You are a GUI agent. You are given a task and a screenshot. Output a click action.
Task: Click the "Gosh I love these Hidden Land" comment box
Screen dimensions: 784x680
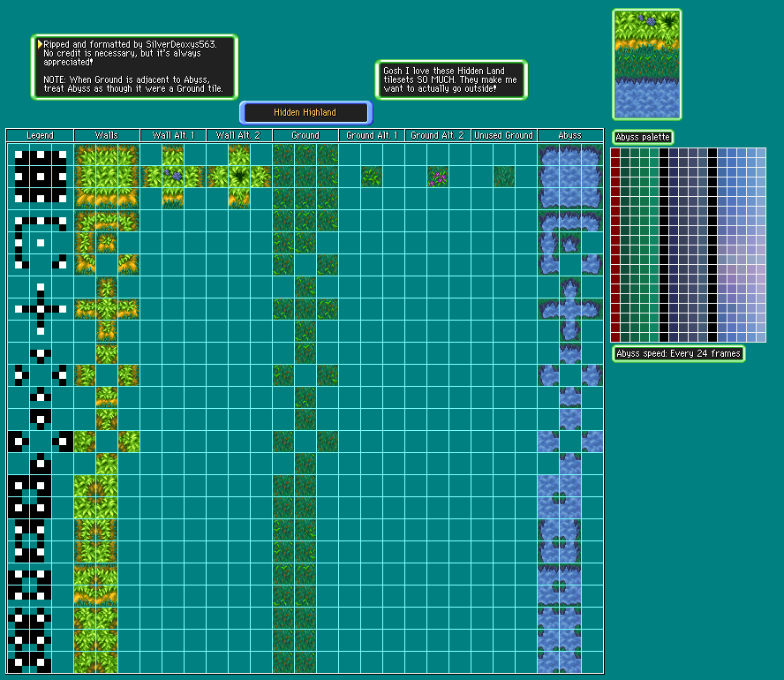(451, 80)
